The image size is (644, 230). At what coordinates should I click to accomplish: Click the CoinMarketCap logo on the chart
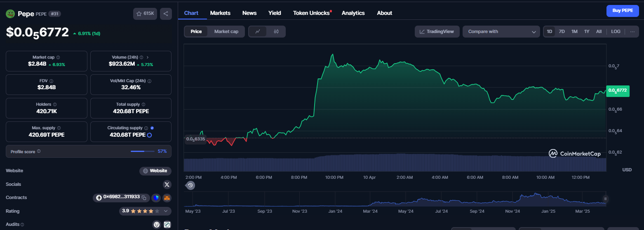(574, 154)
